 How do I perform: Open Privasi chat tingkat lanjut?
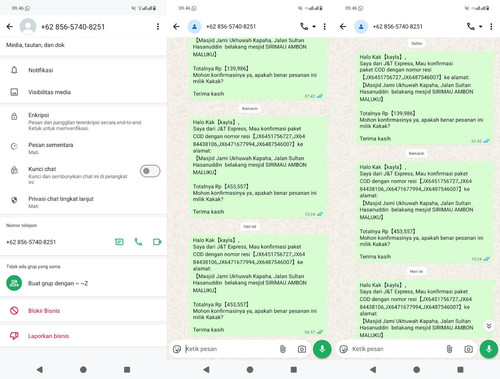[x=83, y=202]
